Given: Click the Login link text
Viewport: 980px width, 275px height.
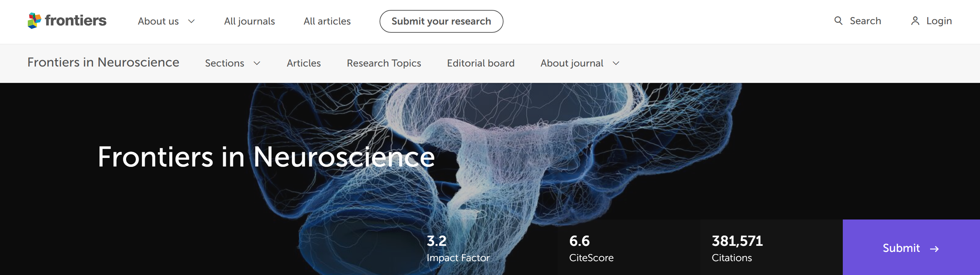Looking at the screenshot, I should [x=939, y=21].
